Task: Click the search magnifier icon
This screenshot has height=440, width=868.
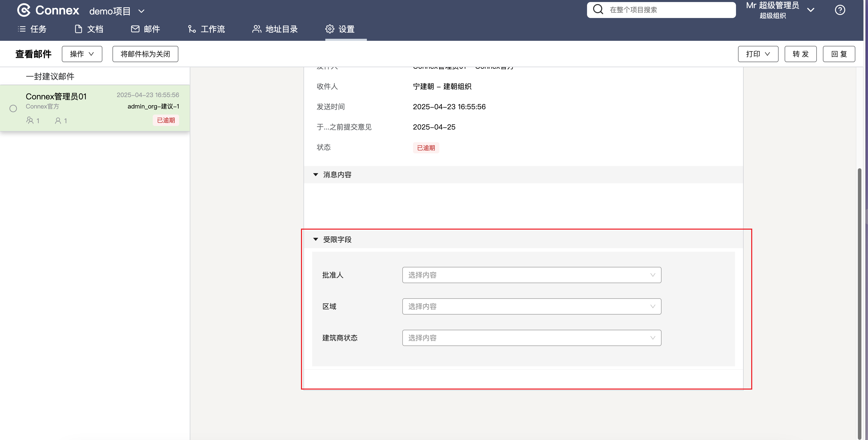Action: [x=598, y=9]
